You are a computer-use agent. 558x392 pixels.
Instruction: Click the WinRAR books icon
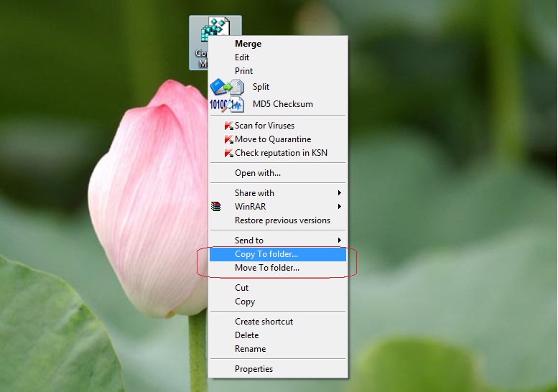(x=215, y=207)
